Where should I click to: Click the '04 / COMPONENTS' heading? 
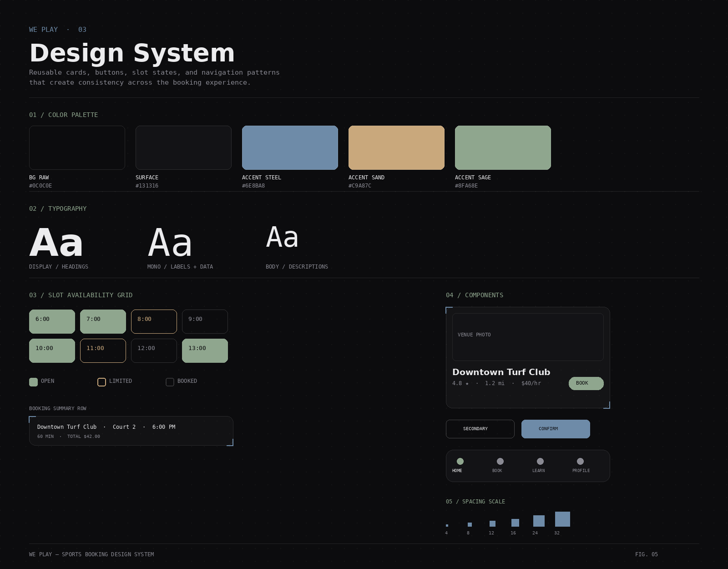point(475,295)
